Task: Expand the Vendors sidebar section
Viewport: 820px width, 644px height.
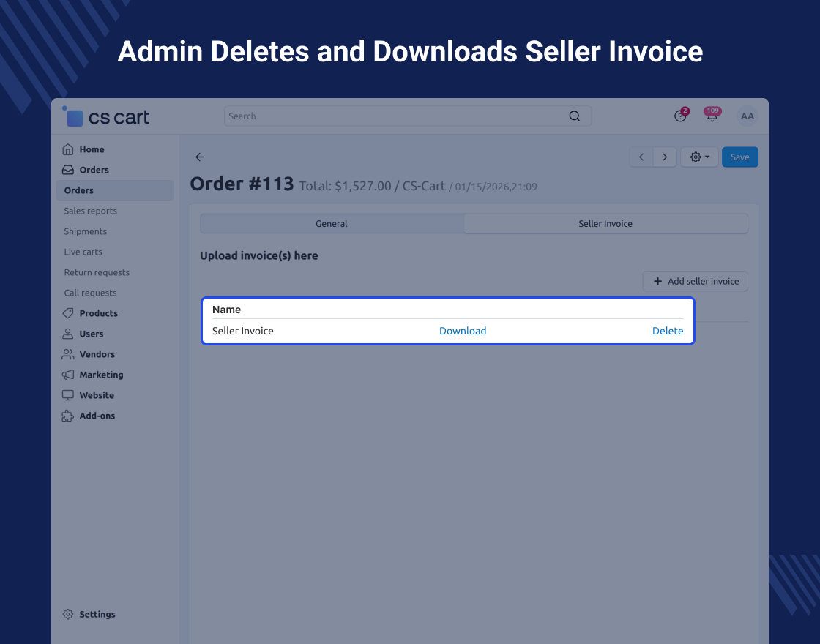Action: 97,354
